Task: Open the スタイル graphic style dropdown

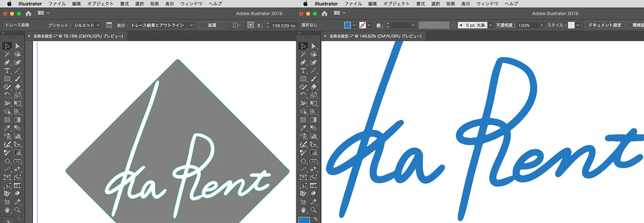Action: (x=578, y=25)
